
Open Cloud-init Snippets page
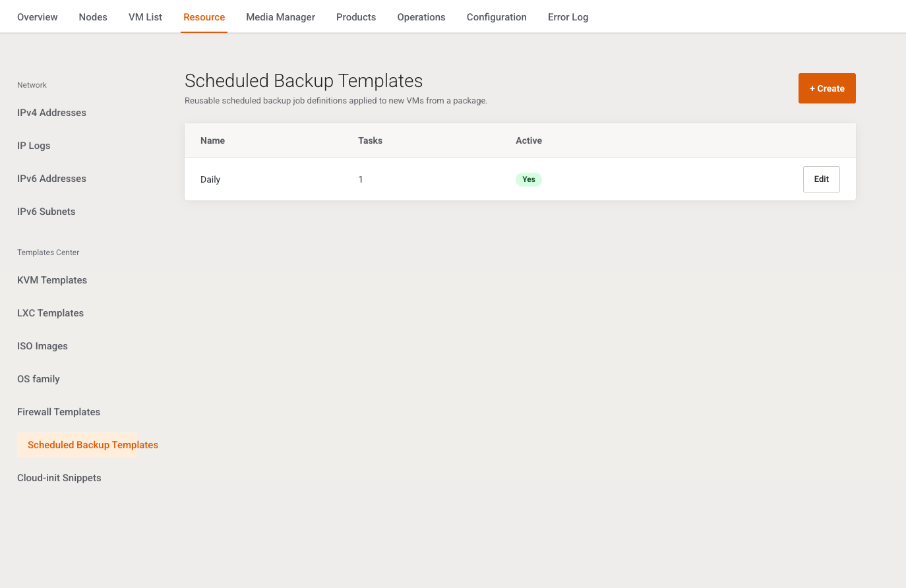point(59,478)
